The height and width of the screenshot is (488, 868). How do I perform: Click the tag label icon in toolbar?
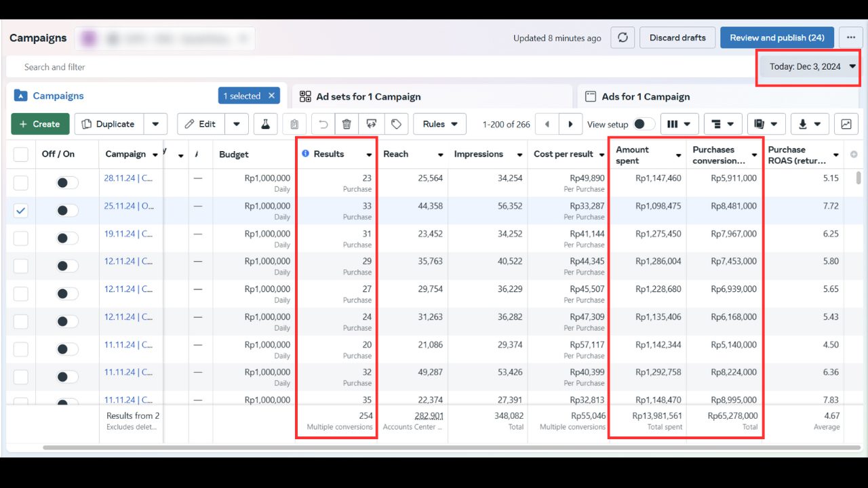pos(396,124)
